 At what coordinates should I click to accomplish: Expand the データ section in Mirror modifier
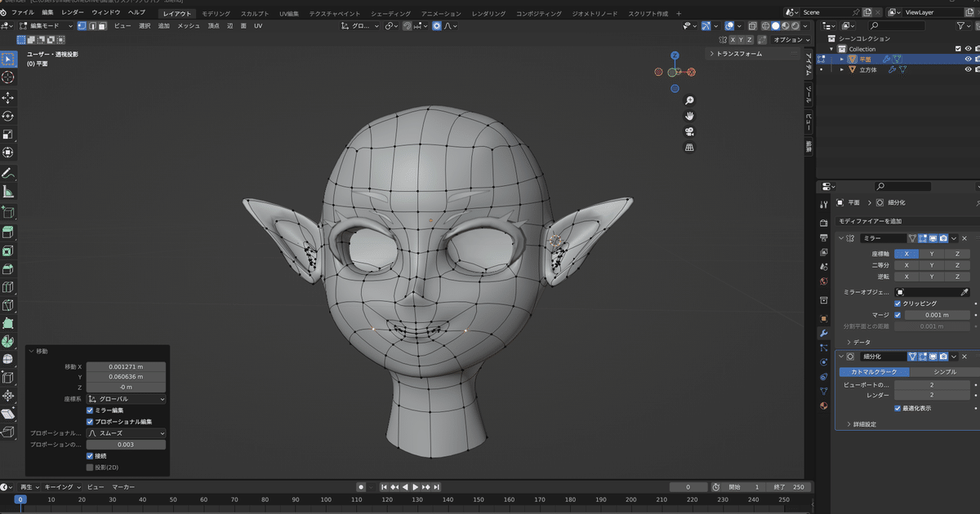coord(860,343)
